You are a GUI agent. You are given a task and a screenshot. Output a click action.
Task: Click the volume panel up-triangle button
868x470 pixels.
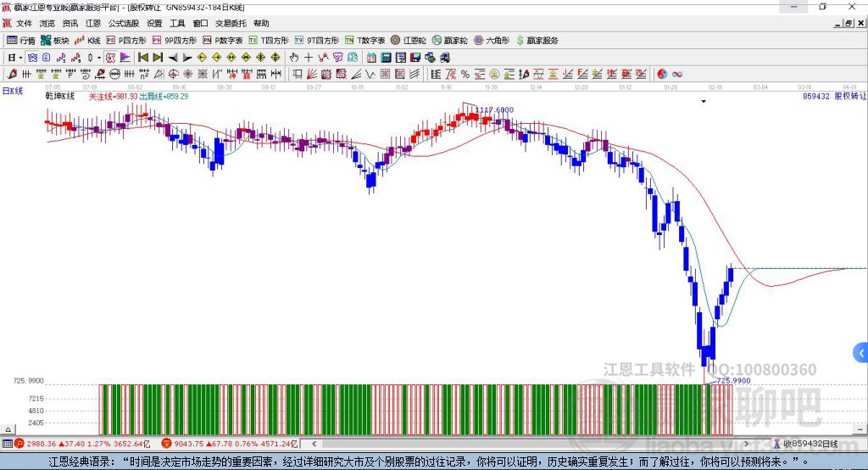(x=8, y=429)
